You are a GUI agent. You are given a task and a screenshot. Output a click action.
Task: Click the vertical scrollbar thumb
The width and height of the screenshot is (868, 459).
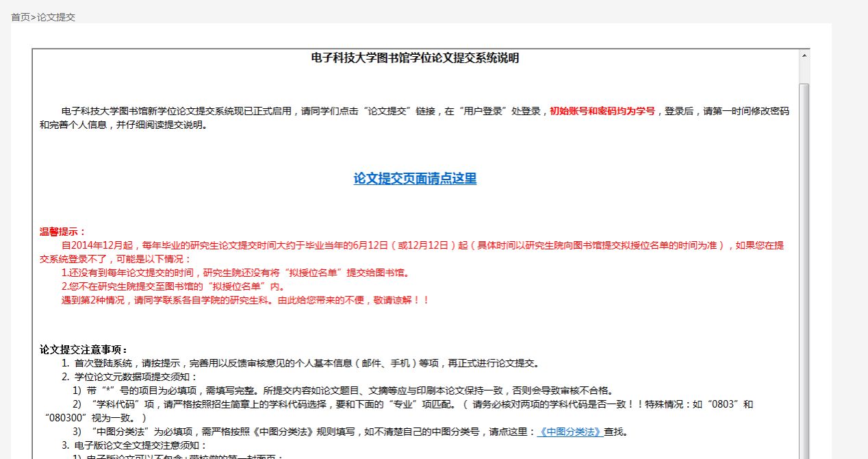tap(804, 271)
